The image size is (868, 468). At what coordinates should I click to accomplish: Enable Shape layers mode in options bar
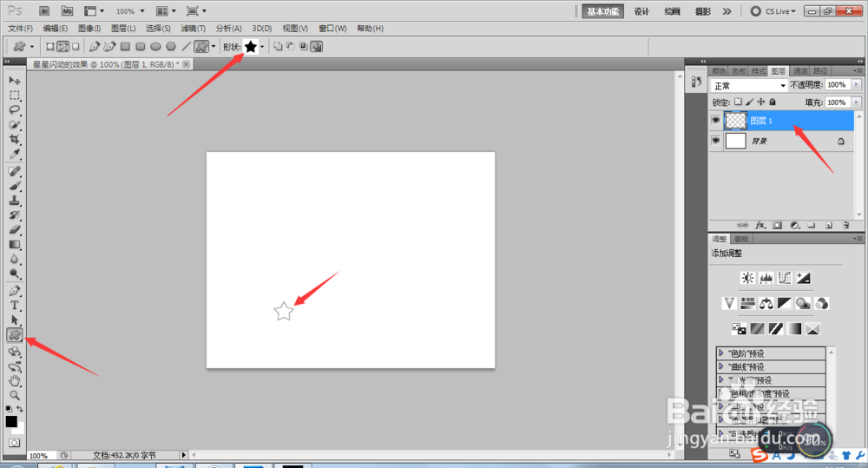49,47
